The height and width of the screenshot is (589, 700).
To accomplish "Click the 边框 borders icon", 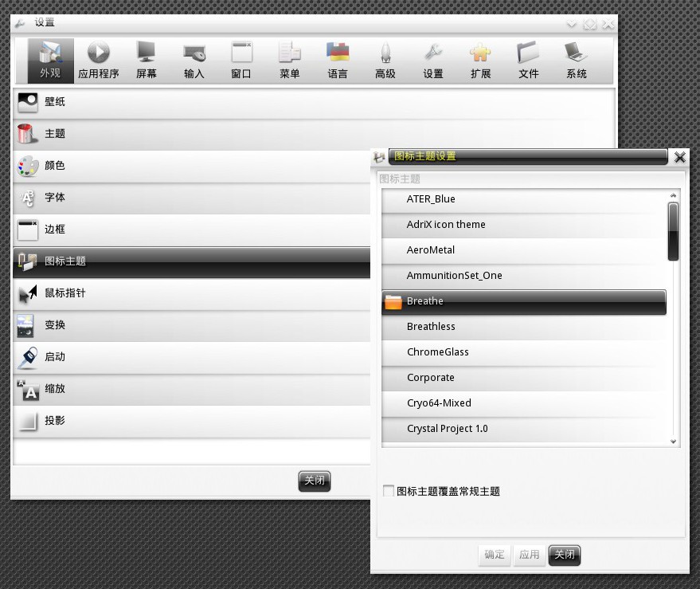I will pyautogui.click(x=28, y=230).
